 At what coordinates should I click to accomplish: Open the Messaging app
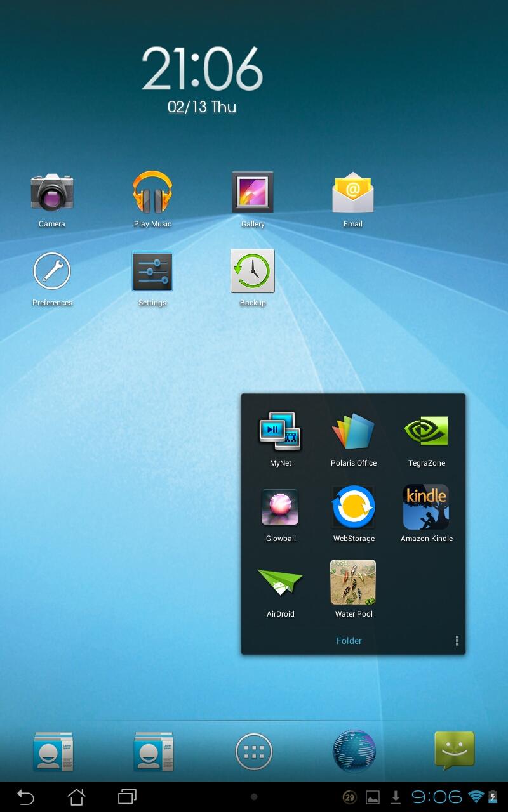tap(455, 750)
